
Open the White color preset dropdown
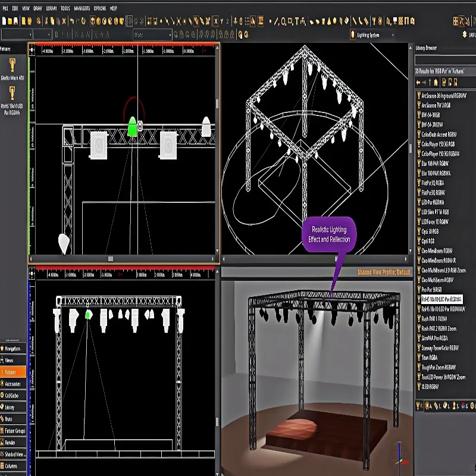[152, 35]
